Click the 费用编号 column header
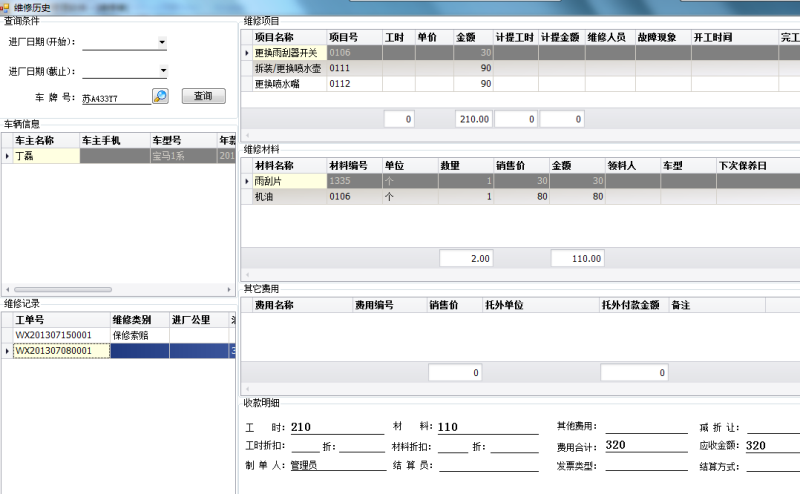This screenshot has width=800, height=494. tap(390, 305)
